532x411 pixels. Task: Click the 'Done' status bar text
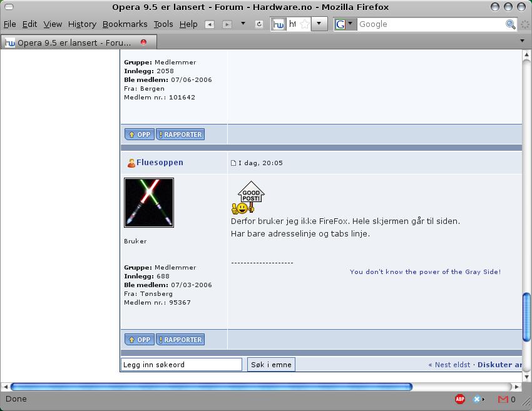click(16, 398)
